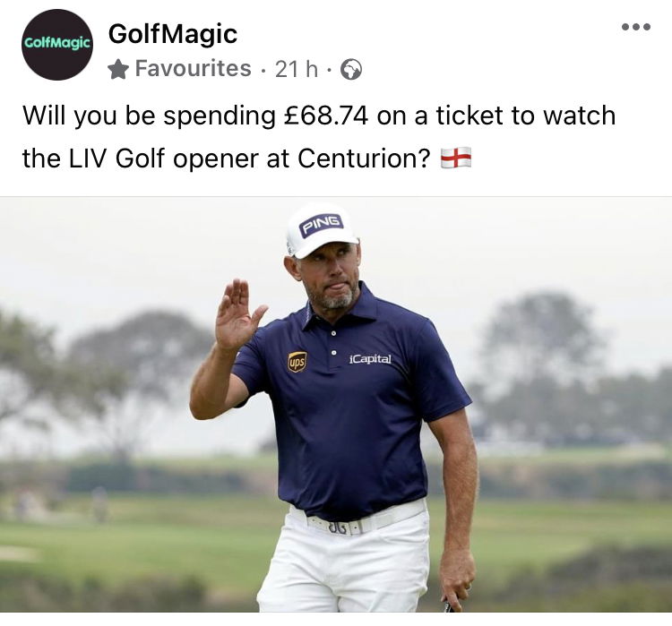This screenshot has height=626, width=672.
Task: Click the PING logo on the cap
Action: click(321, 224)
